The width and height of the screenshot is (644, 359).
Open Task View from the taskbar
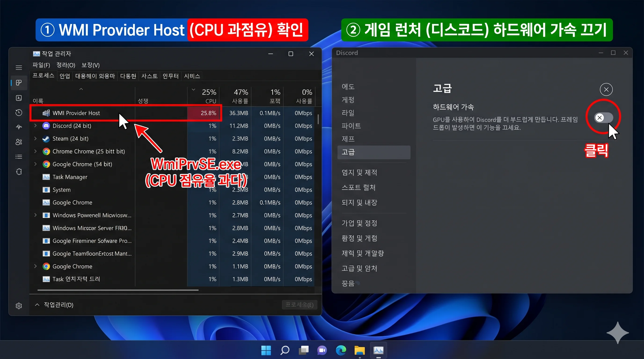coord(304,350)
